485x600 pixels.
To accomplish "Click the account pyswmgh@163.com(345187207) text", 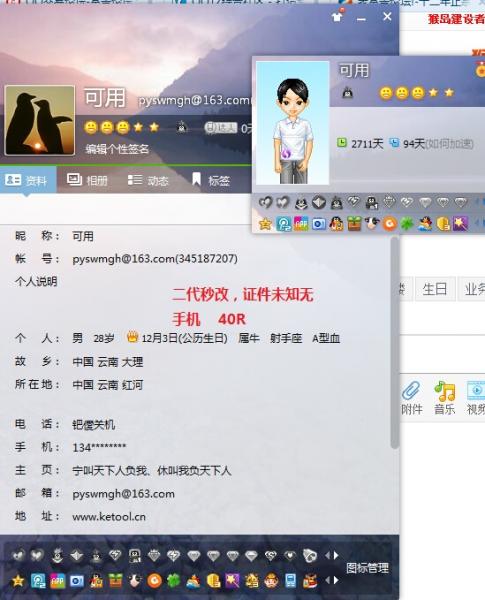I will click(155, 259).
